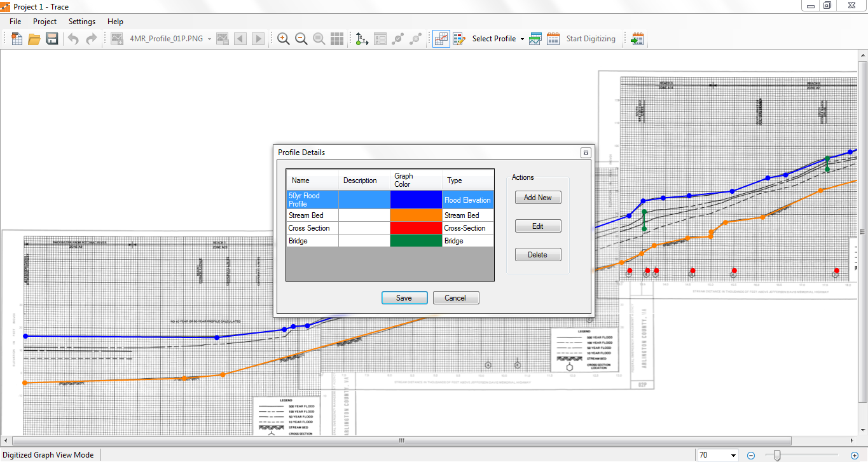Open the Project menu
This screenshot has width=868, height=462.
pyautogui.click(x=45, y=22)
